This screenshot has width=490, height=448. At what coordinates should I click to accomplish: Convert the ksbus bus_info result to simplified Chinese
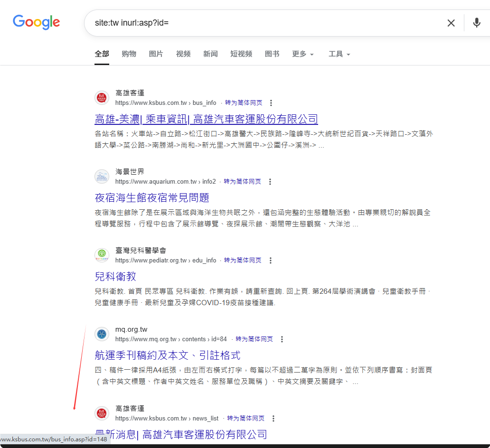tap(244, 103)
